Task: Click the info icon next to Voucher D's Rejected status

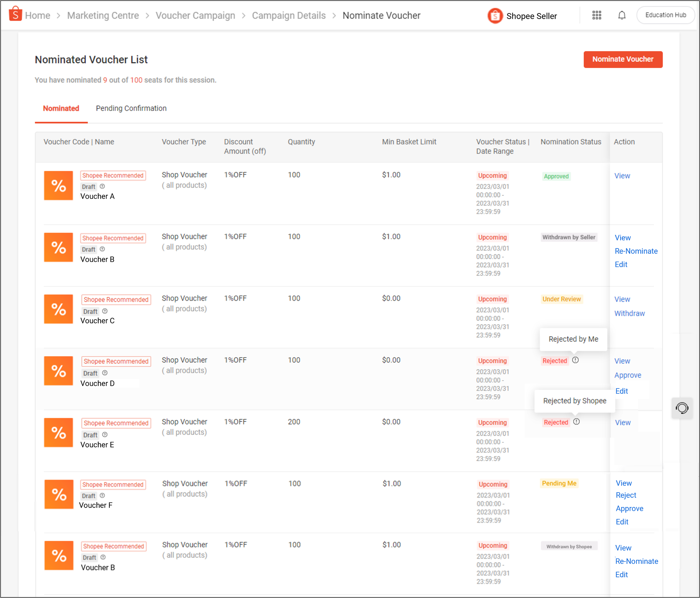Action: 576,360
